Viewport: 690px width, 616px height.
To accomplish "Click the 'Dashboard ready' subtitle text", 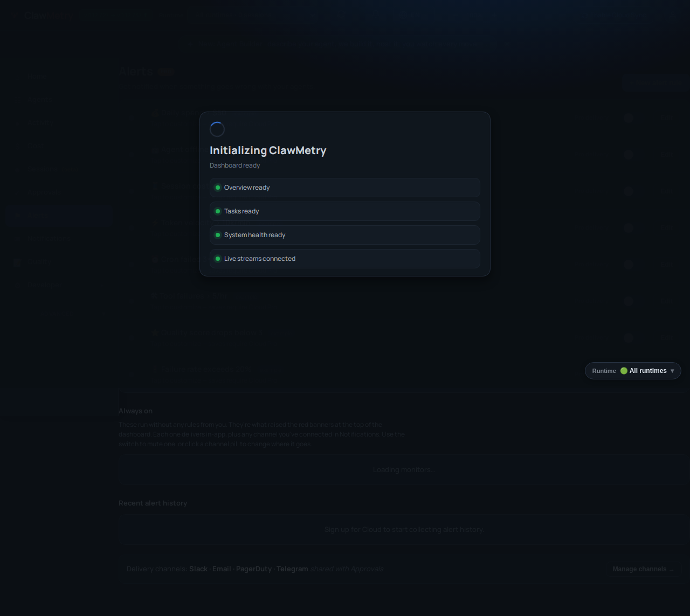I will pos(235,165).
